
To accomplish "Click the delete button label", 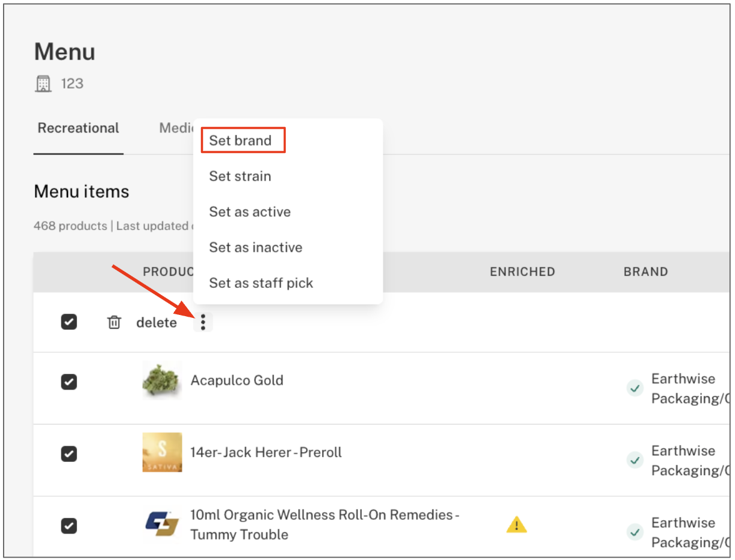I will tap(157, 323).
